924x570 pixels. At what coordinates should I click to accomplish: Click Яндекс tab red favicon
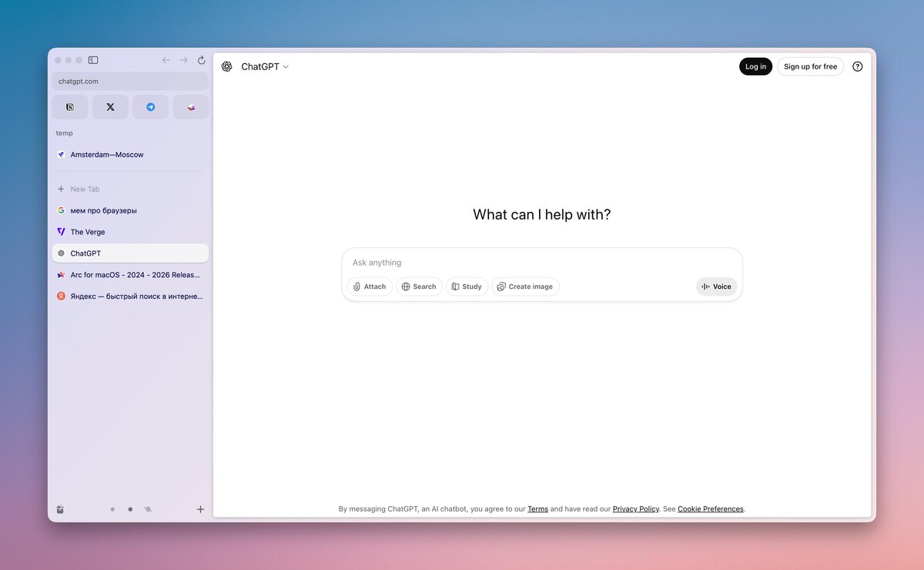[61, 297]
